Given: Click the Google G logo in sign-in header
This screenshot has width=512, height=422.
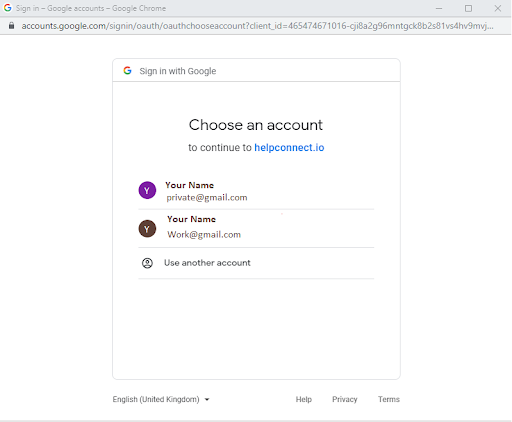Looking at the screenshot, I should click(x=127, y=71).
